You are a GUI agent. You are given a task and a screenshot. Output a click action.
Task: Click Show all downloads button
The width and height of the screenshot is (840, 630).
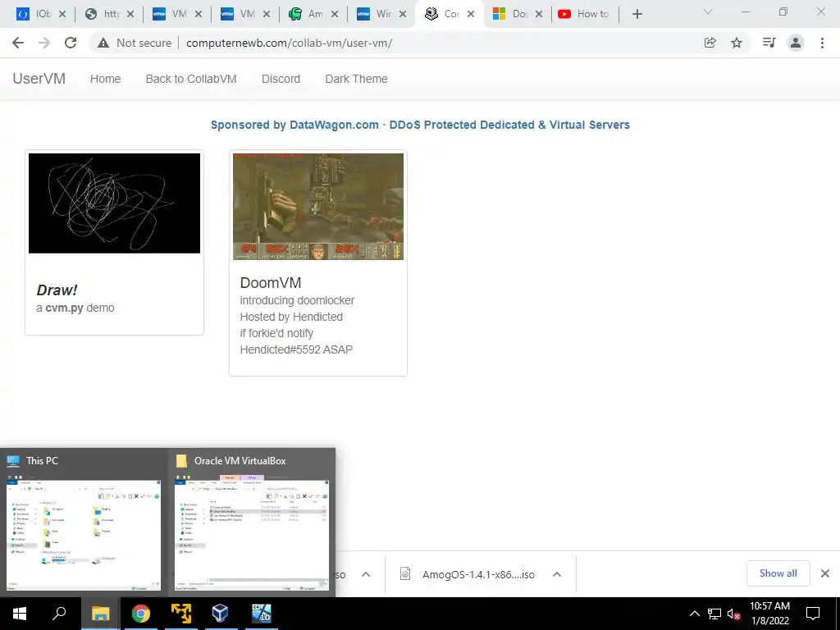pyautogui.click(x=778, y=573)
